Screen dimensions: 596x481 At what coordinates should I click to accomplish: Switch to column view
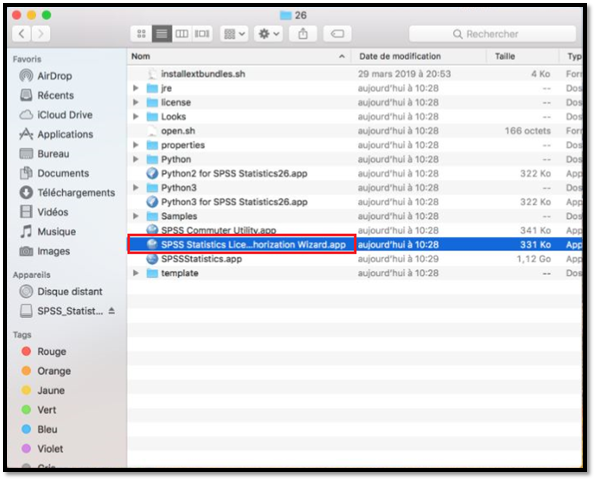tap(182, 34)
